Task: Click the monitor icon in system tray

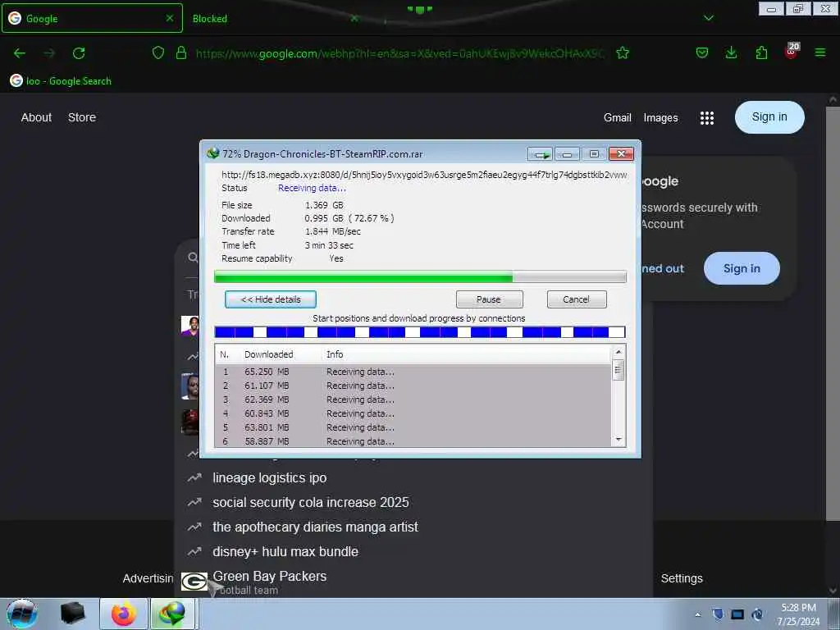Action: [x=737, y=614]
